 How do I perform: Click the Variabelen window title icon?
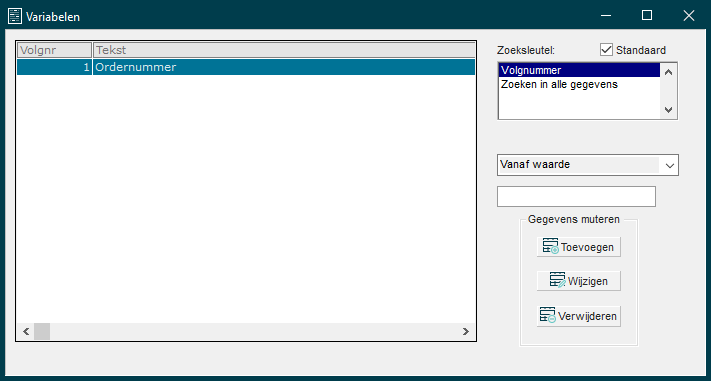click(15, 16)
